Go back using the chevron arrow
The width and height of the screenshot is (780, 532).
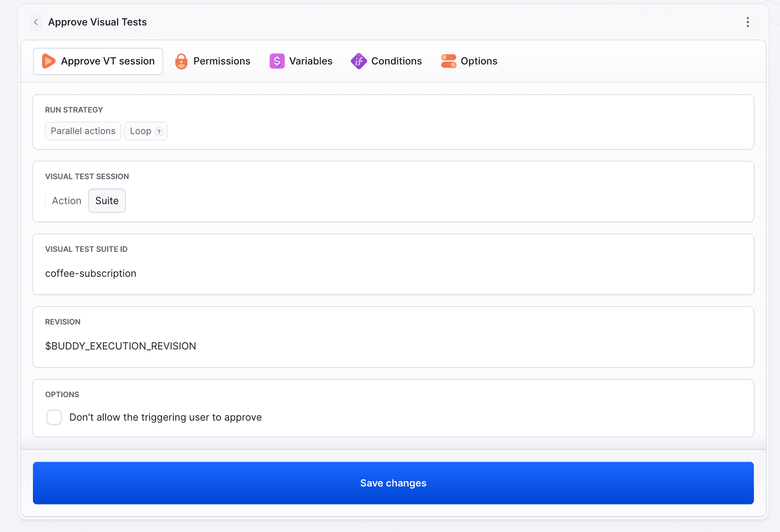pos(36,22)
